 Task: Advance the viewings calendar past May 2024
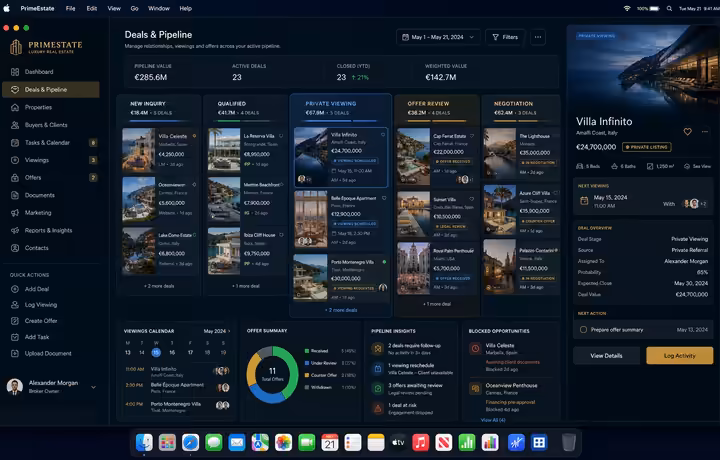229,331
